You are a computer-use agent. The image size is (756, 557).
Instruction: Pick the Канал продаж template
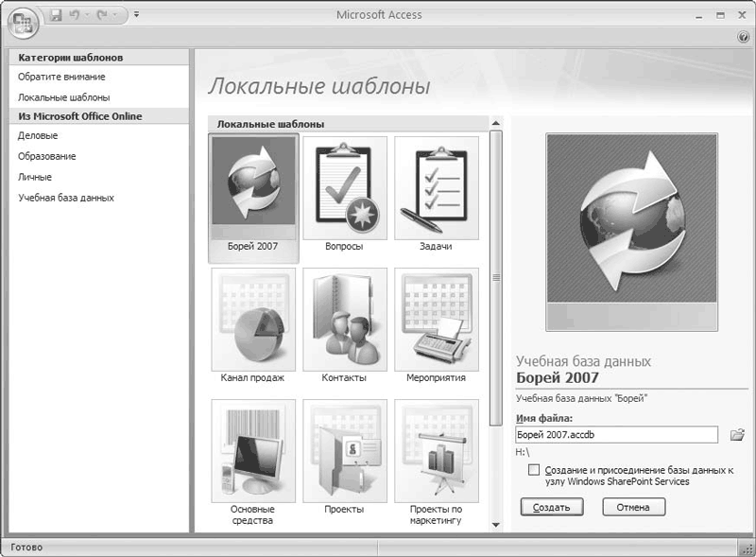tap(252, 320)
